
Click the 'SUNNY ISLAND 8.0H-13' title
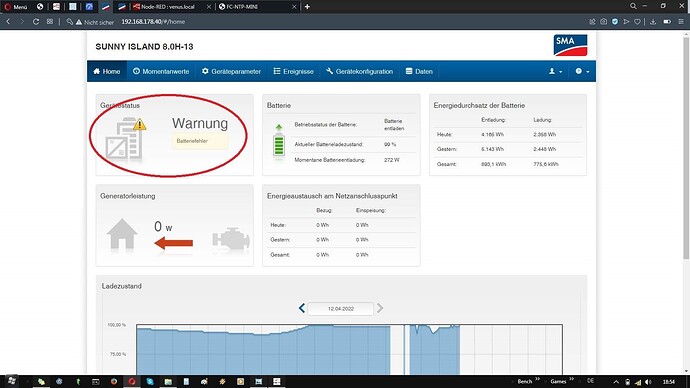(144, 47)
